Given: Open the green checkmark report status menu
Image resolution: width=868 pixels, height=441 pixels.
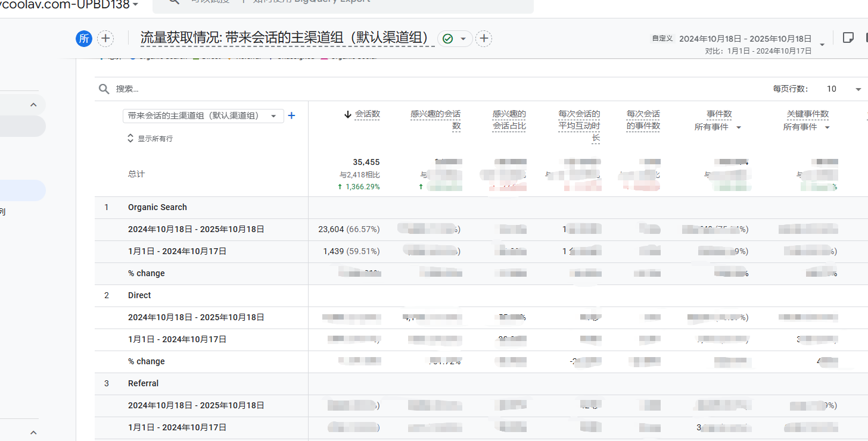Looking at the screenshot, I should tap(455, 39).
